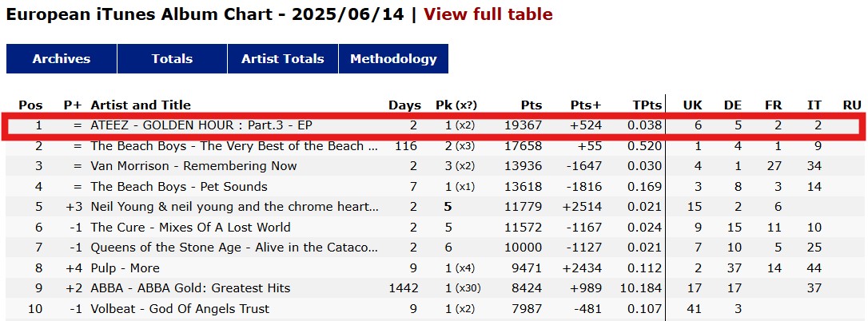Open The Beach Boys - Pet Sounds entry
This screenshot has width=868, height=321.
tap(179, 187)
